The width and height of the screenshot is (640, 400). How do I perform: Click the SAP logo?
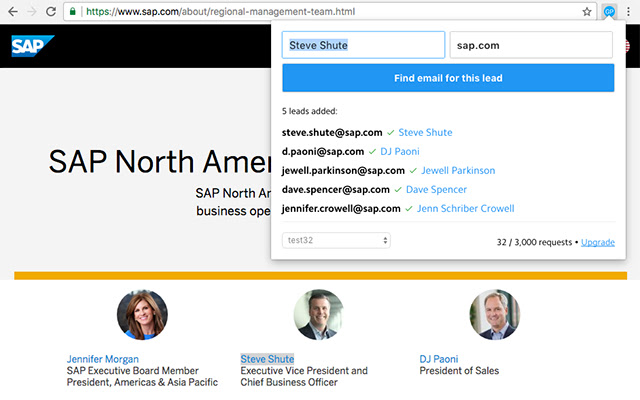click(x=32, y=47)
